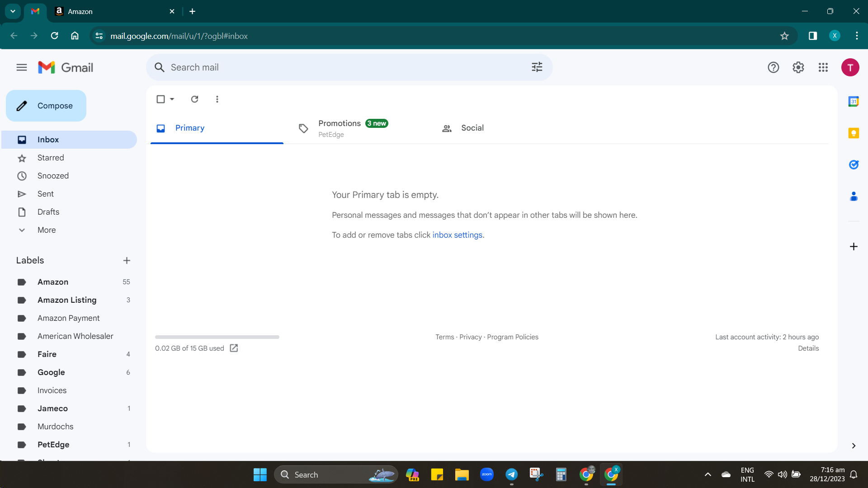868x488 pixels.
Task: Open the Chrome three-dot menu
Action: tap(857, 36)
